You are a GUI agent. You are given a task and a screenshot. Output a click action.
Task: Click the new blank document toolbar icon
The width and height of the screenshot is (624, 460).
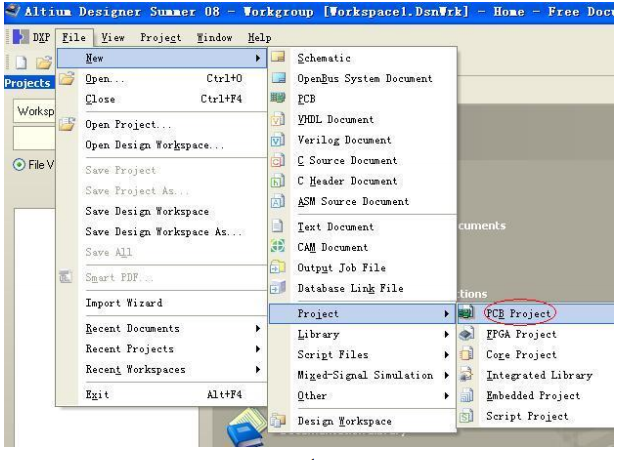point(21,62)
